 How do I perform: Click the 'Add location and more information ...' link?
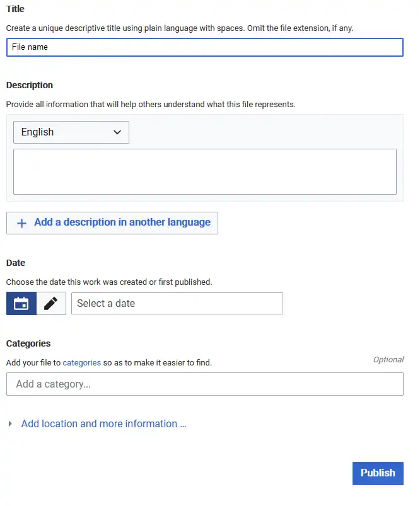103,423
